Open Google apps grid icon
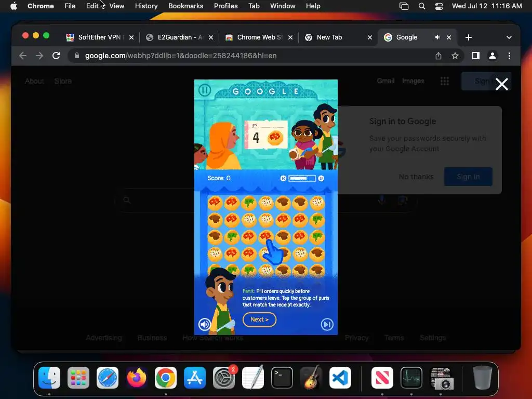 (x=445, y=81)
